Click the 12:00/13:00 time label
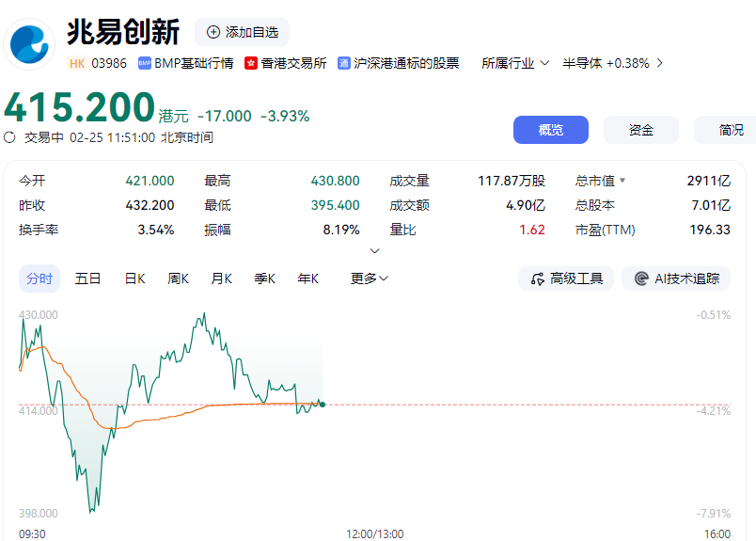Screen dimensions: 756x541 tap(374, 534)
